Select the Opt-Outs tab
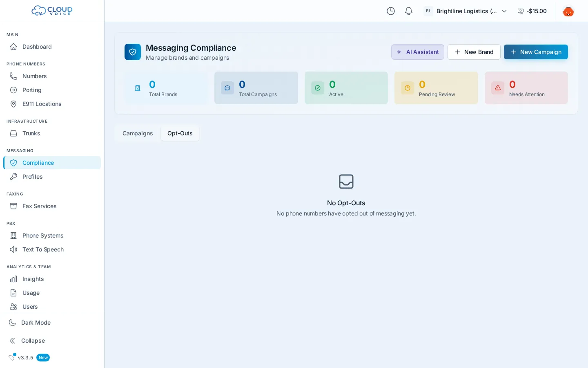The image size is (588, 368). click(180, 133)
